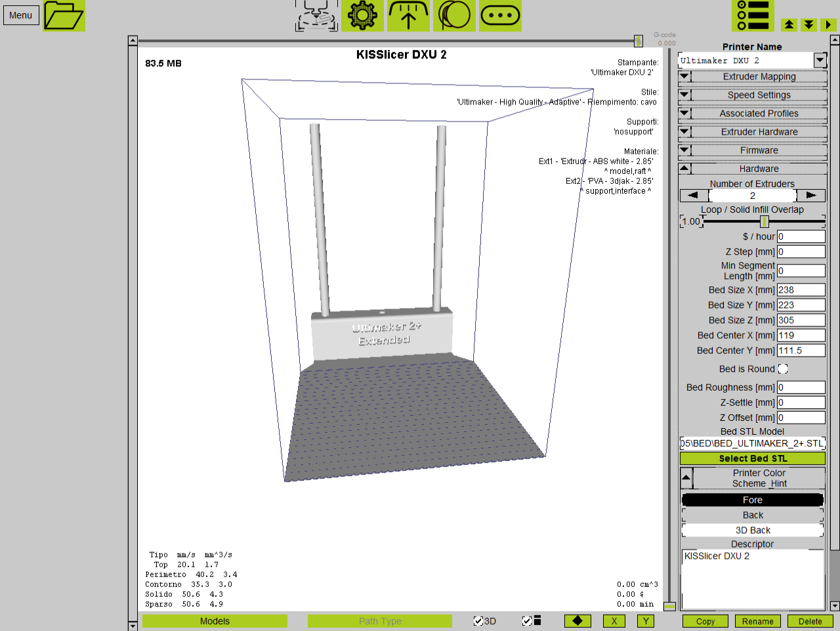Expand the Speed Settings section
Viewport: 840px width, 631px height.
coord(753,95)
